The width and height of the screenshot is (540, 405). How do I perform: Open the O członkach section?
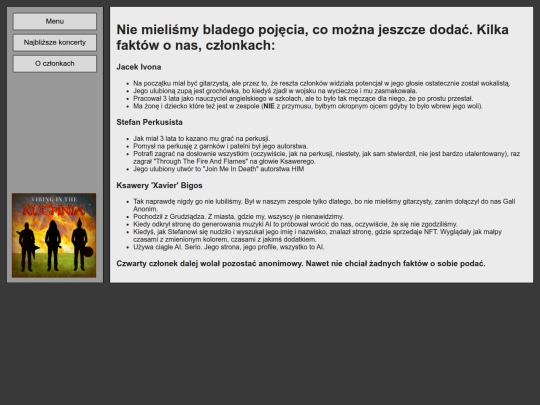(55, 64)
